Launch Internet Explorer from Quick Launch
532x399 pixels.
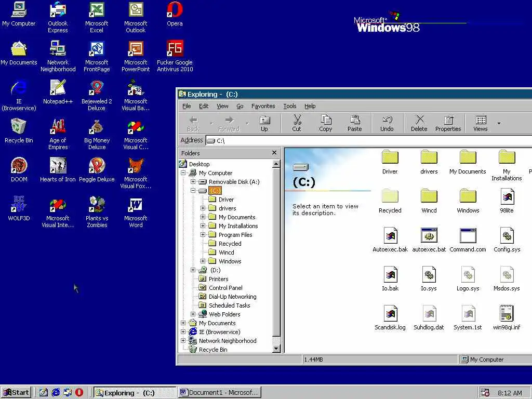point(56,393)
